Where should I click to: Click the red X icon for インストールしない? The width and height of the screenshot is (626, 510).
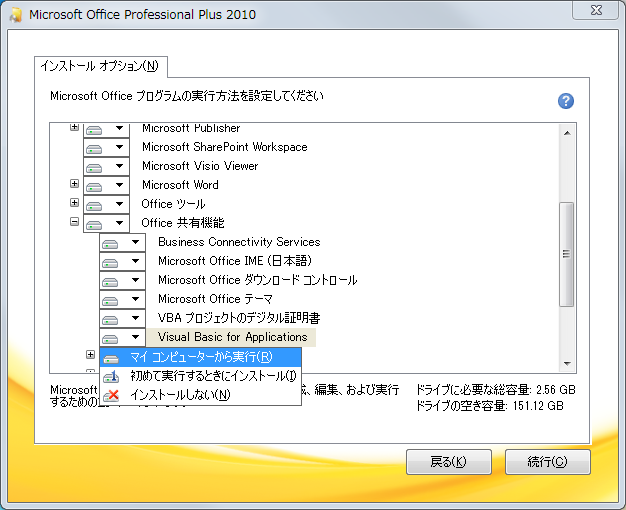tap(111, 395)
